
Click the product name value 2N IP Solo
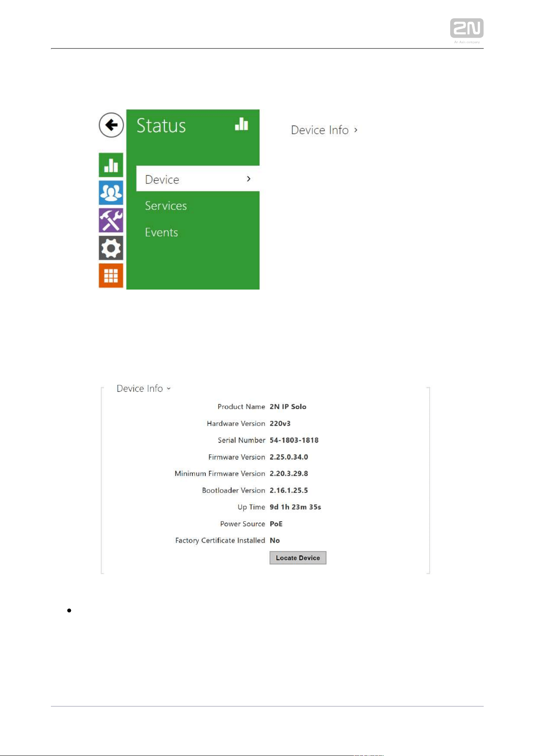[x=288, y=407]
